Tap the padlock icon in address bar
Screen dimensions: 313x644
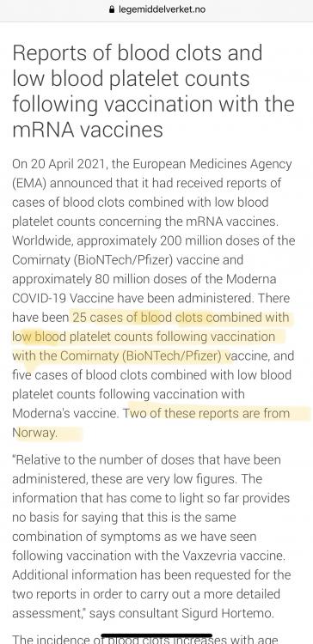click(x=112, y=9)
